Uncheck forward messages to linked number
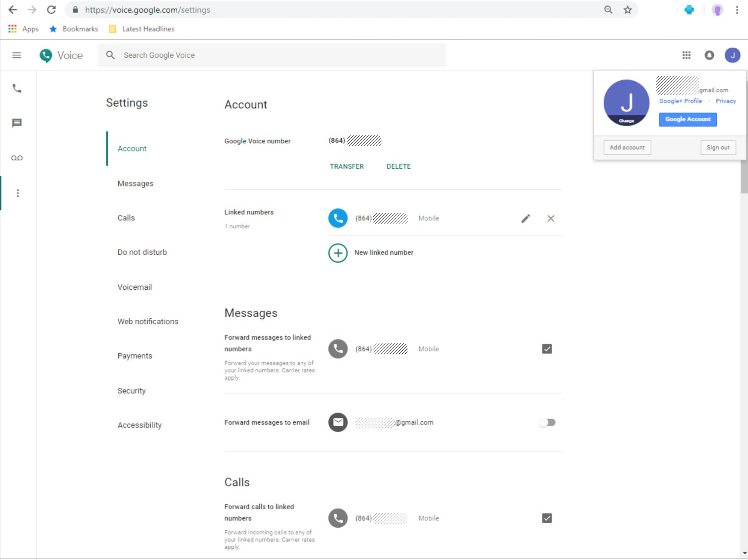This screenshot has height=560, width=748. click(546, 349)
